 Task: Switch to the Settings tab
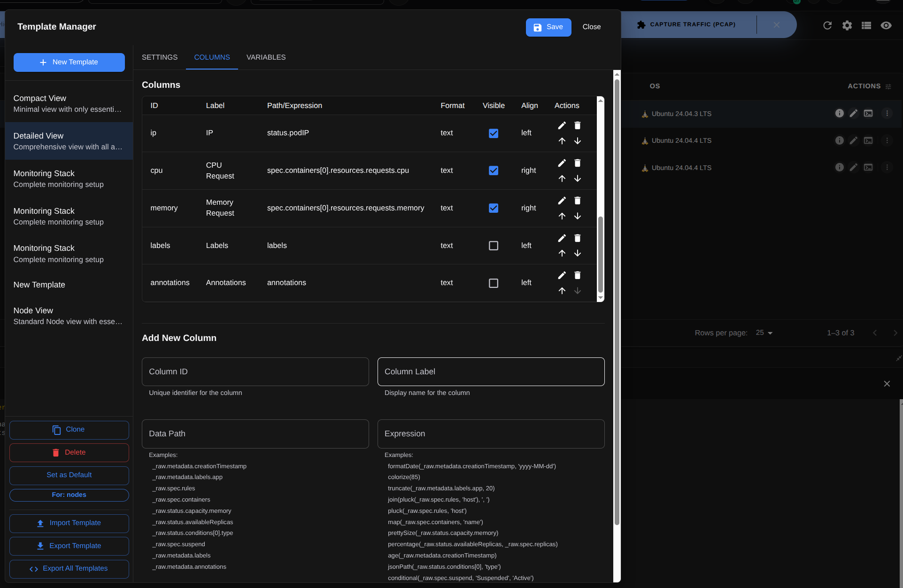coord(160,57)
